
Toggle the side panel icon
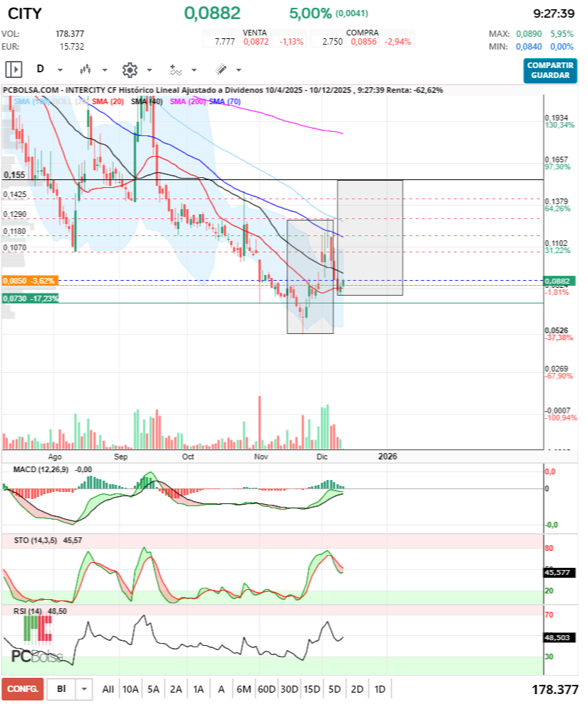pyautogui.click(x=13, y=69)
